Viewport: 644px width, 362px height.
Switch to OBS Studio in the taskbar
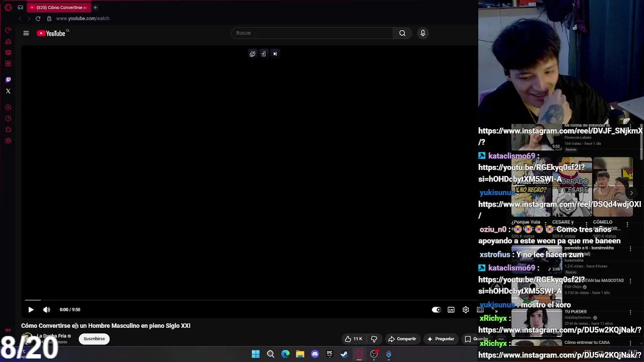pos(374,354)
